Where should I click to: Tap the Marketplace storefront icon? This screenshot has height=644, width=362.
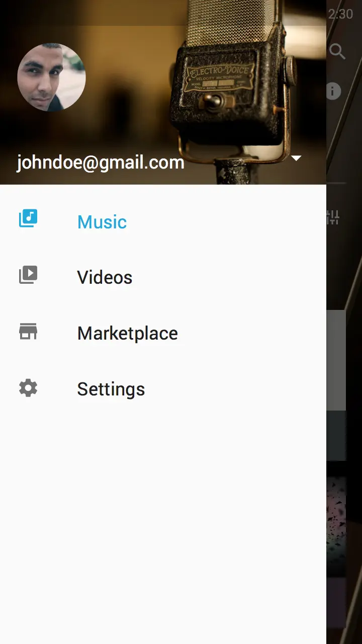pos(28,332)
